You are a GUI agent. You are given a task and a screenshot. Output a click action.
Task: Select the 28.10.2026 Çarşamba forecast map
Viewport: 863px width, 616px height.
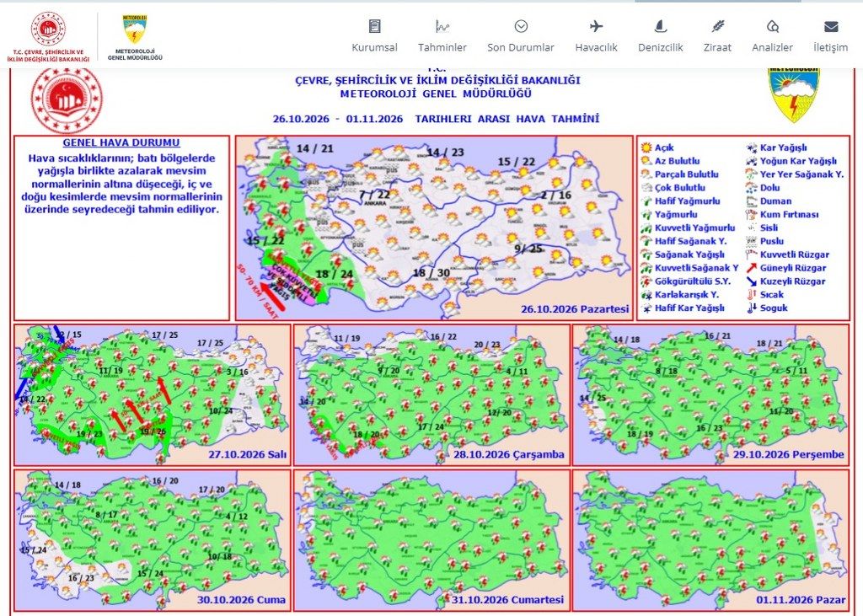[x=431, y=394]
